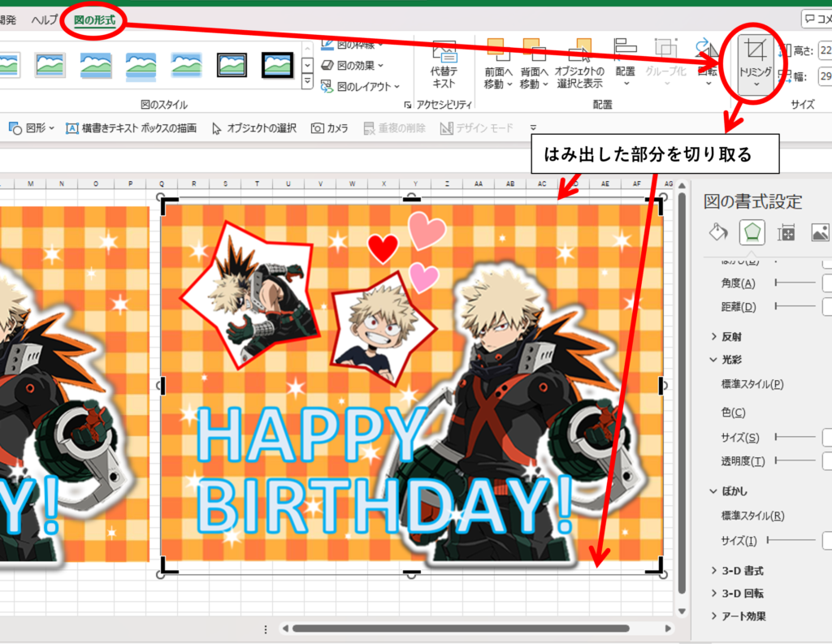Expand the トリミング dropdown arrow

click(756, 84)
